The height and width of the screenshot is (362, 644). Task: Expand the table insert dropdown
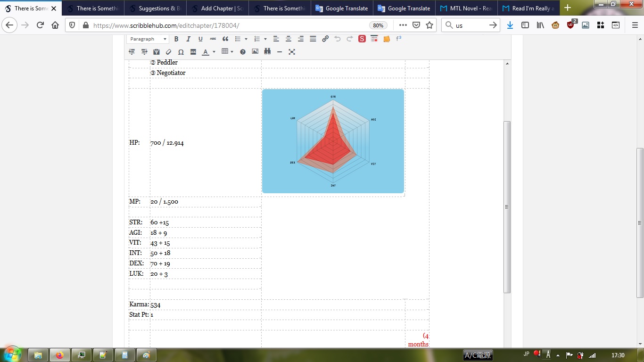(232, 52)
